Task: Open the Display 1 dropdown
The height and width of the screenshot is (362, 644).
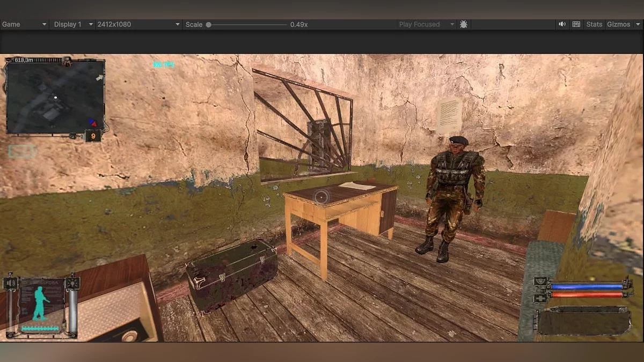Action: pyautogui.click(x=73, y=24)
